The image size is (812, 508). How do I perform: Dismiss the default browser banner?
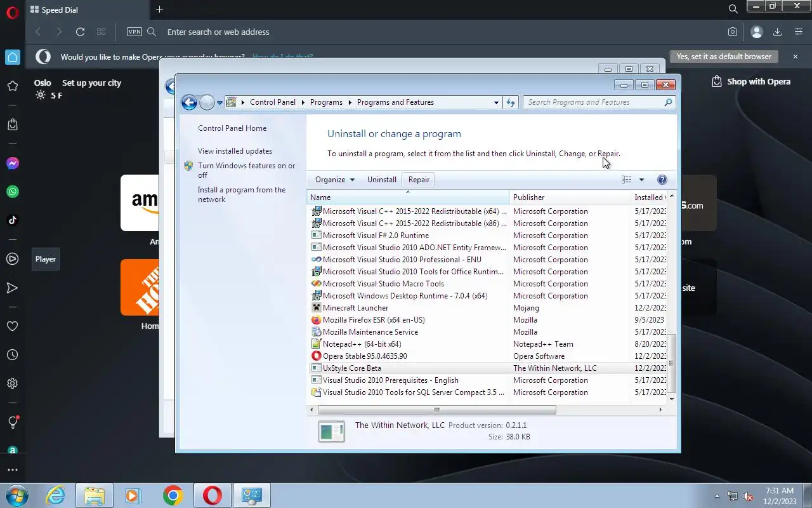click(796, 57)
